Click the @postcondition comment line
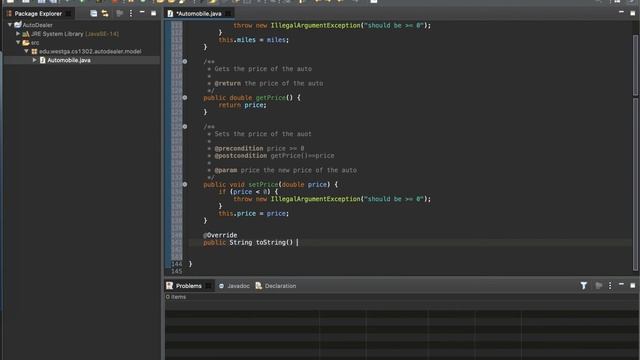640x360 pixels. (271, 156)
